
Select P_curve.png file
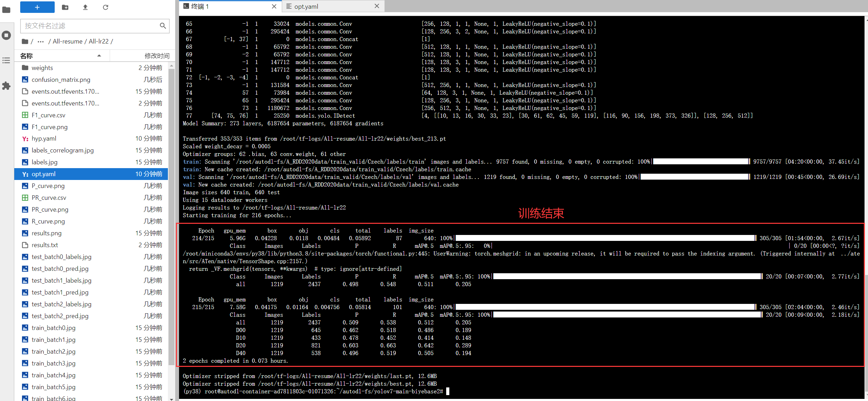point(91,186)
